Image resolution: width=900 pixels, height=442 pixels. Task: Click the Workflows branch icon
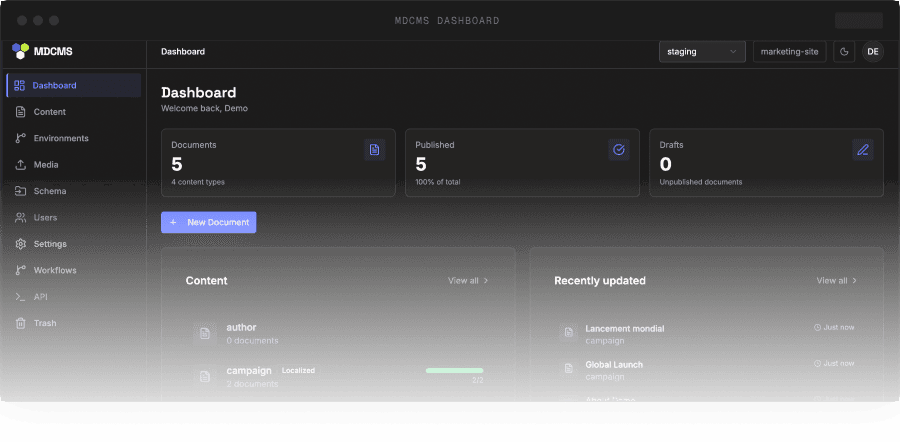[x=21, y=270]
